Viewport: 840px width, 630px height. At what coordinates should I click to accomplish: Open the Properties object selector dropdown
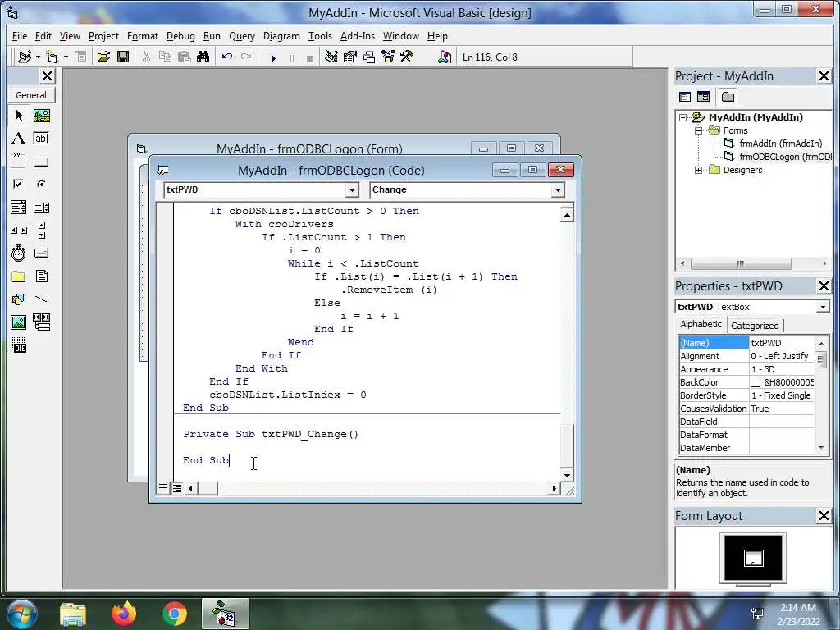[822, 307]
